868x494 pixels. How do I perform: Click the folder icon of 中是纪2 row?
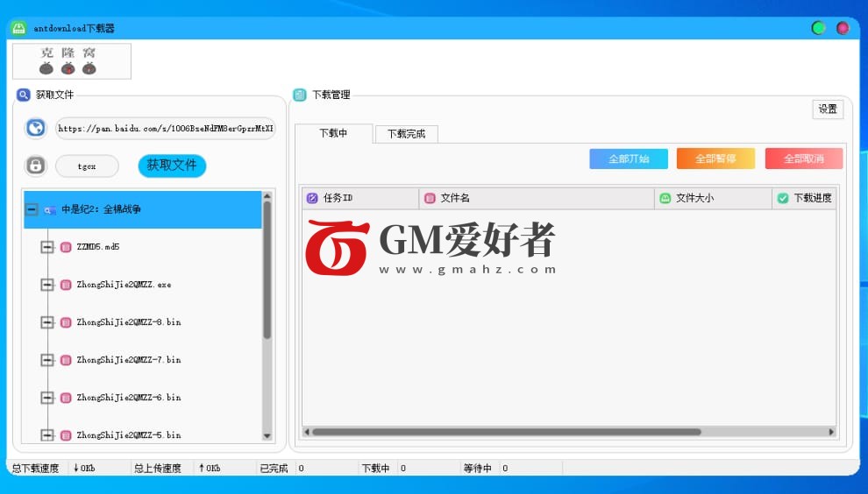pos(50,209)
